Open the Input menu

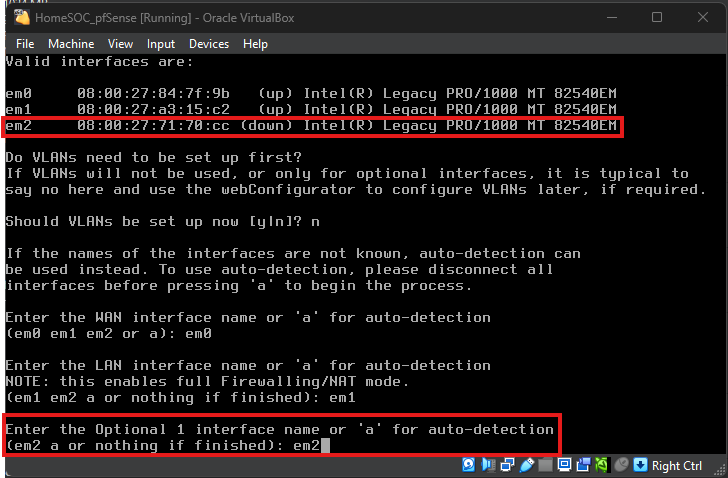[x=160, y=44]
